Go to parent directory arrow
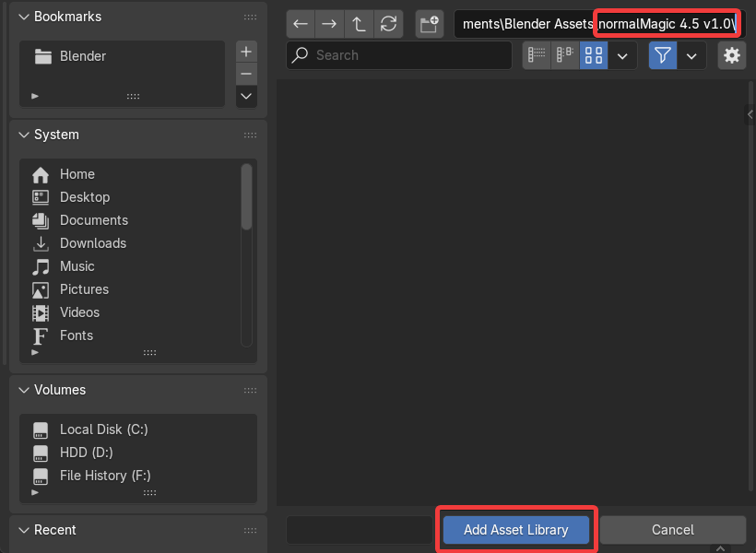The width and height of the screenshot is (756, 553). point(359,24)
